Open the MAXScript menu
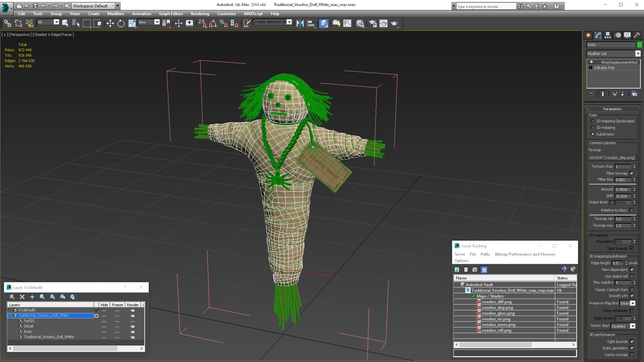The height and width of the screenshot is (362, 644). point(253,14)
